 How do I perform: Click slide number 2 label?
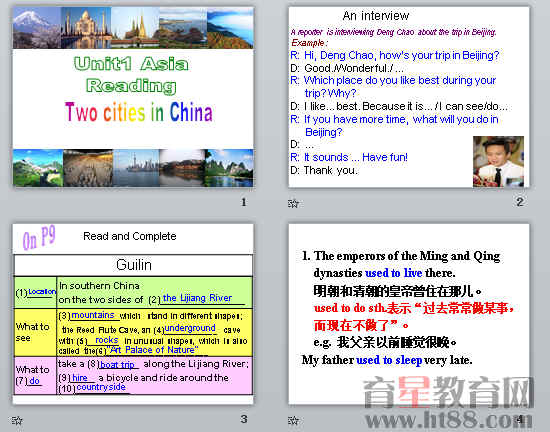520,202
